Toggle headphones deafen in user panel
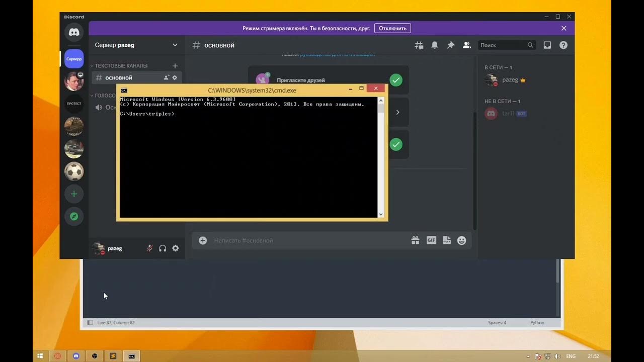 pos(163,248)
